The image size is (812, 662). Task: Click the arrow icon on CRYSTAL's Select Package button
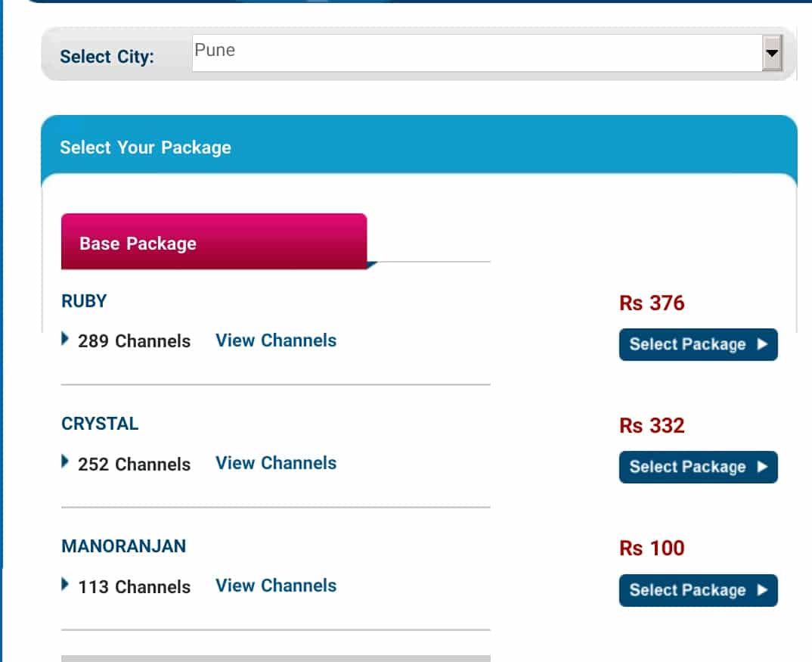(762, 467)
